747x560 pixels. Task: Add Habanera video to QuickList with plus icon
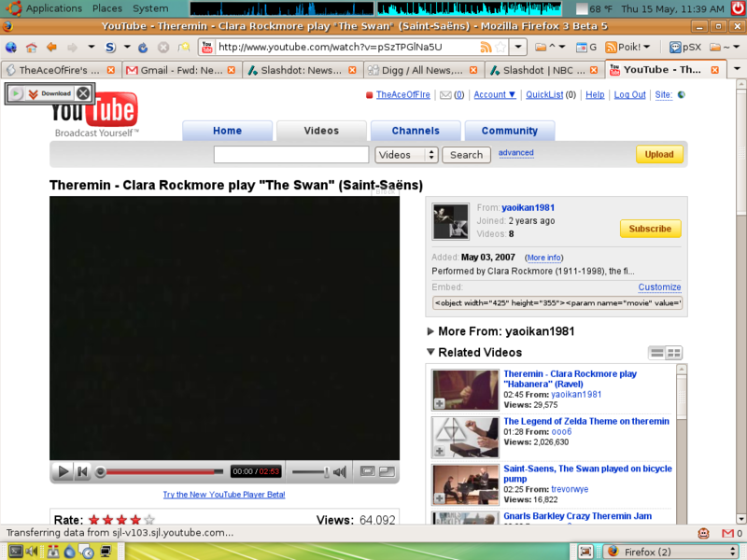(439, 403)
